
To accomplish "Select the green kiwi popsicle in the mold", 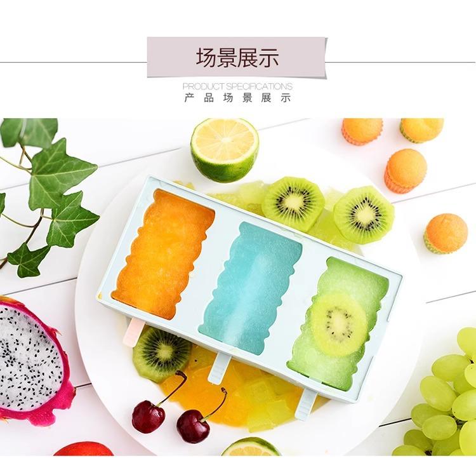I will (338, 323).
